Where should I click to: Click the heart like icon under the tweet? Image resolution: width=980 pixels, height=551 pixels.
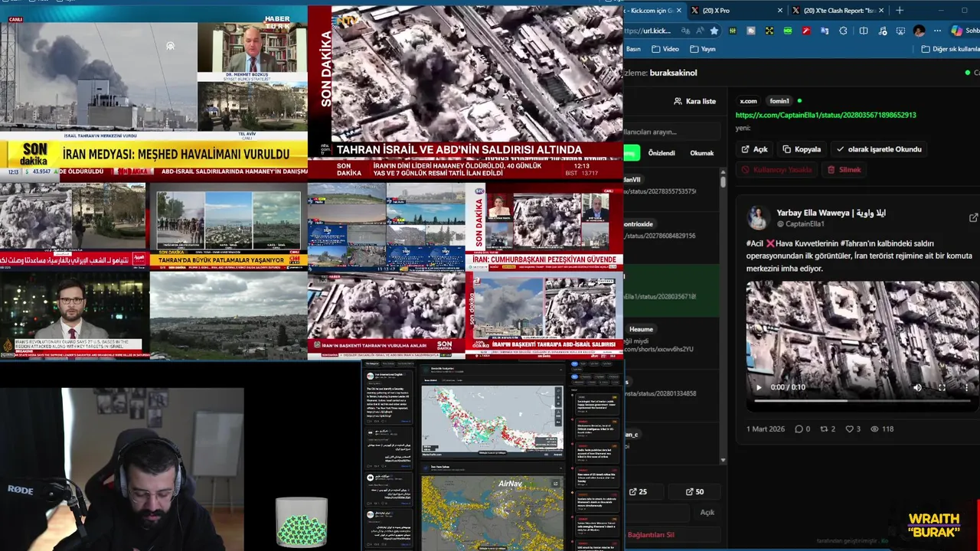[x=849, y=429]
